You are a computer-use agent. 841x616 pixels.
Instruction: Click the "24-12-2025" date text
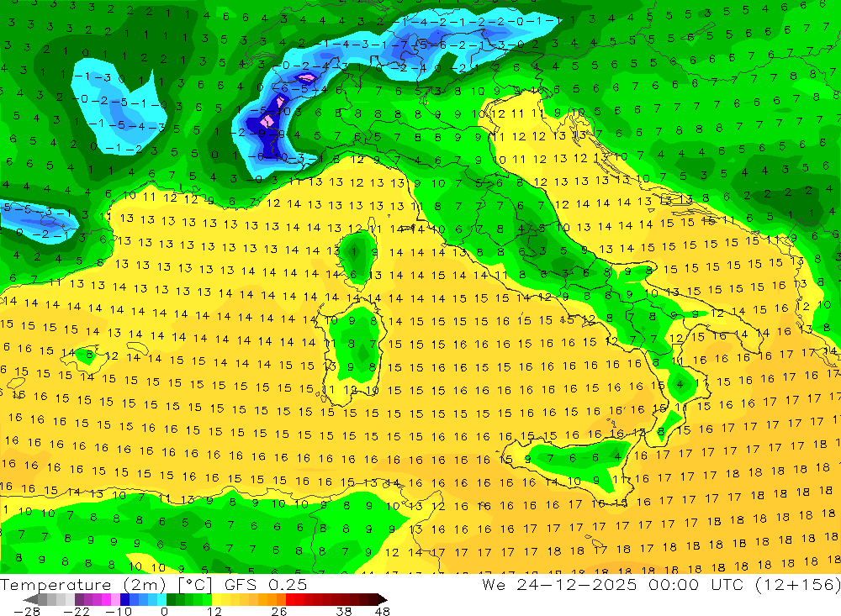tap(577, 584)
